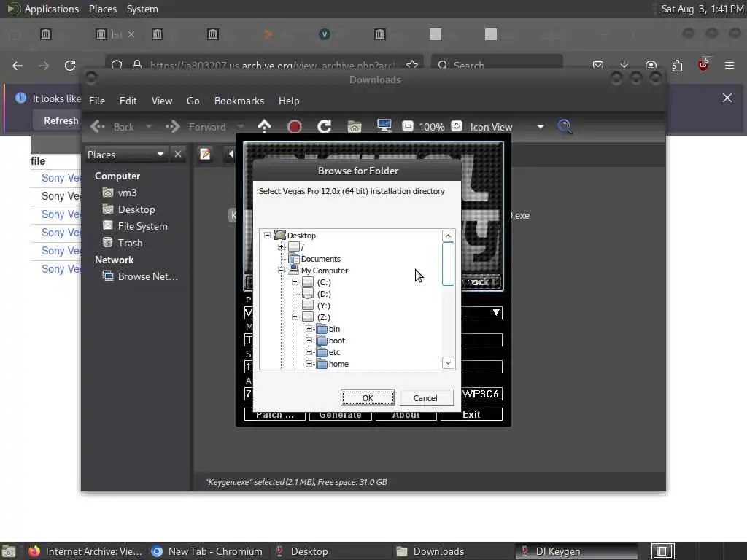Click the folder tree scroll down arrow
This screenshot has width=747, height=560.
448,363
